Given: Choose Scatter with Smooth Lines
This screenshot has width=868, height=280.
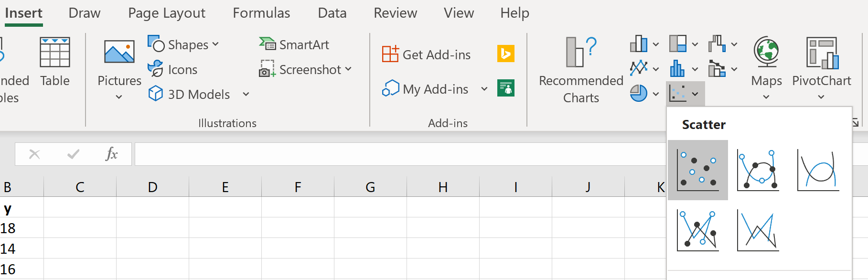Looking at the screenshot, I should point(818,170).
